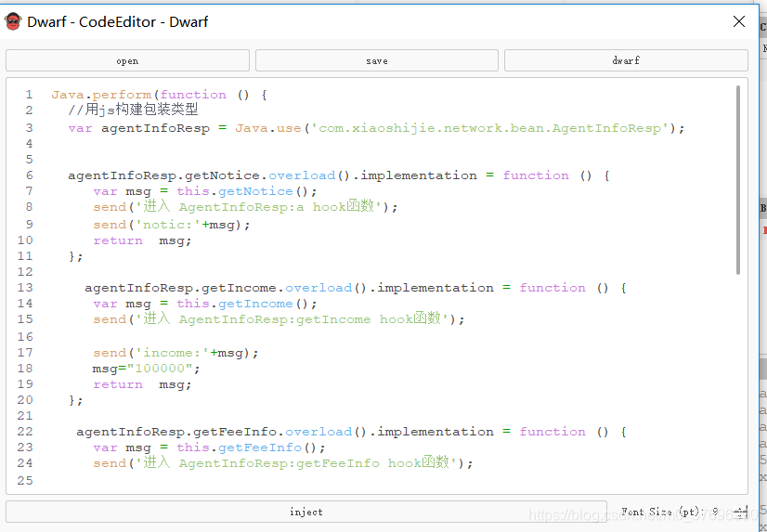Screen dimensions: 767x532
Task: Click 'var msg = this.getFeeInfo();' line
Action: 209,448
